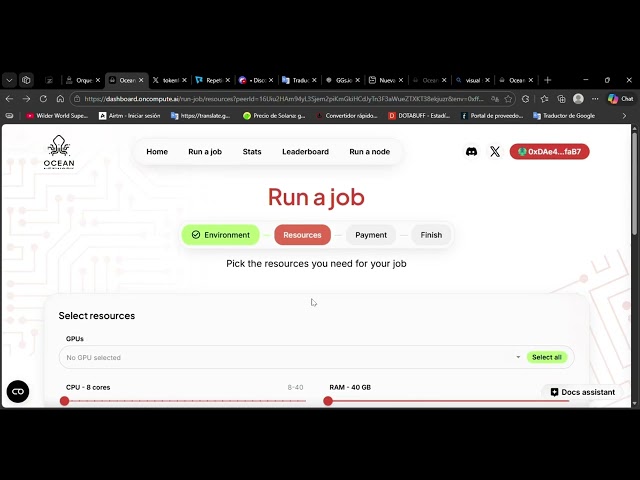Expand the bookmarks bar overflow chevron
Image resolution: width=640 pixels, height=480 pixels.
(624, 116)
